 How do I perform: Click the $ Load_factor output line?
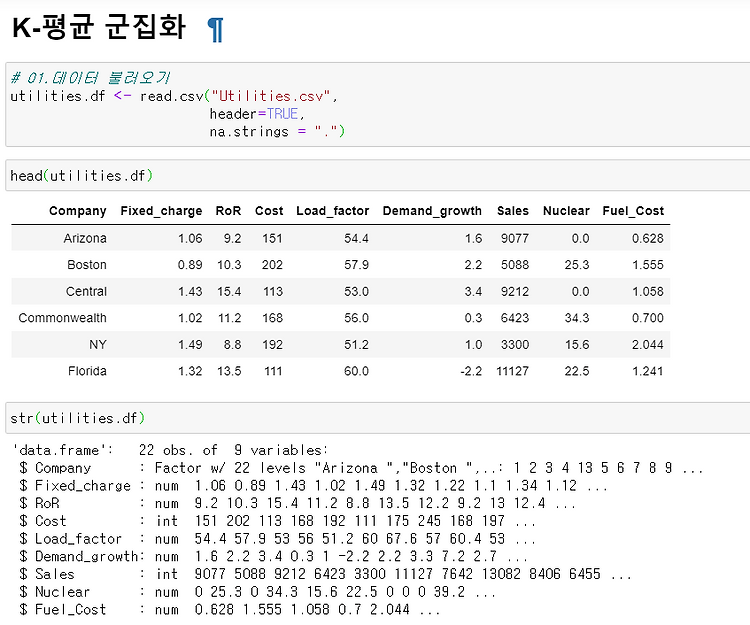(x=277, y=538)
